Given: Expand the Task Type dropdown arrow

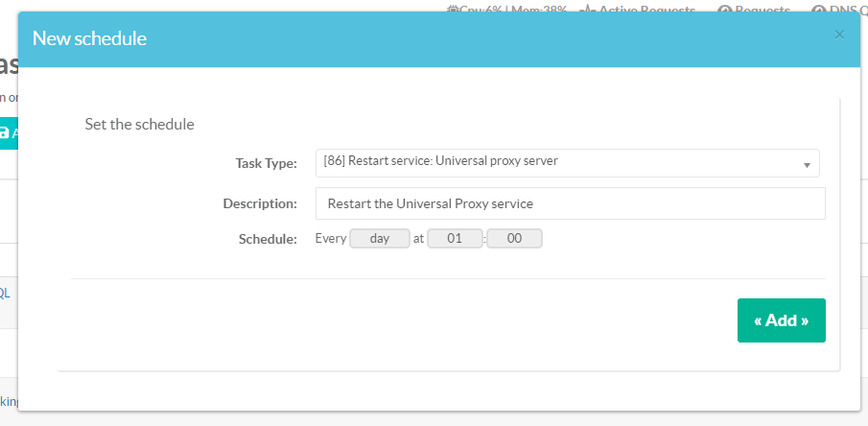Looking at the screenshot, I should (807, 163).
